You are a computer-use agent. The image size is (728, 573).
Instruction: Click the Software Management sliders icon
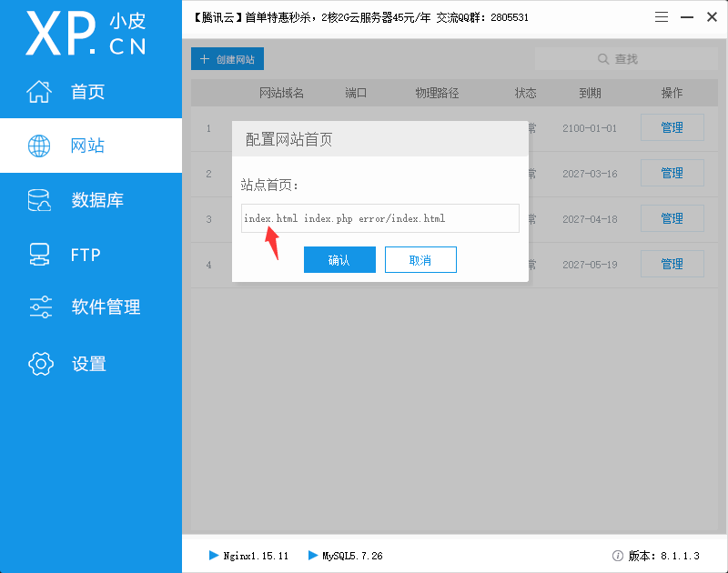click(x=40, y=307)
